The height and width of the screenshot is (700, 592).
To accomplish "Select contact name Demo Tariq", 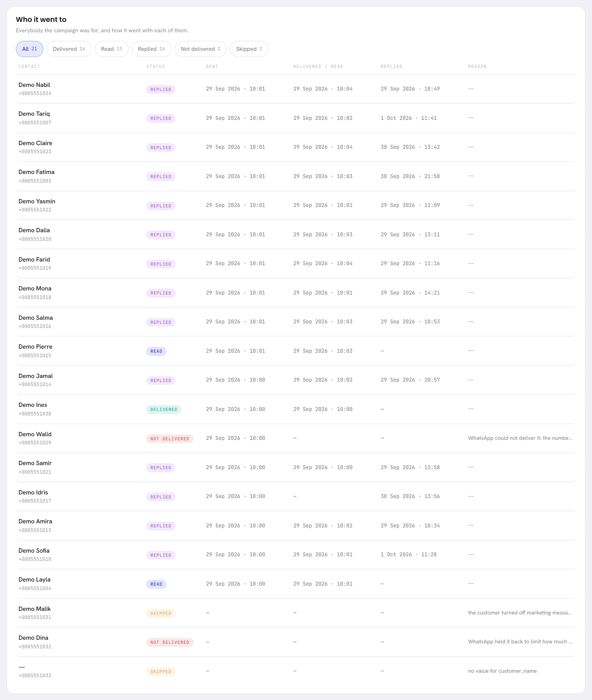I will [x=34, y=114].
